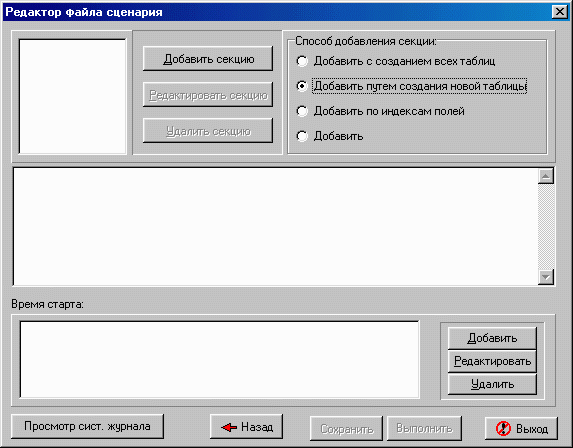Click inside the 'Время старта' list field

(220, 359)
